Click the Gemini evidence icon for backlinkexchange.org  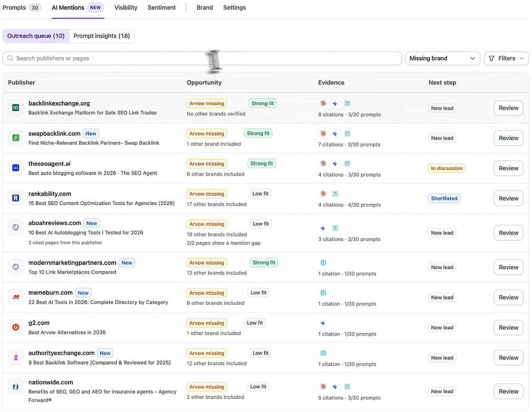pos(335,103)
